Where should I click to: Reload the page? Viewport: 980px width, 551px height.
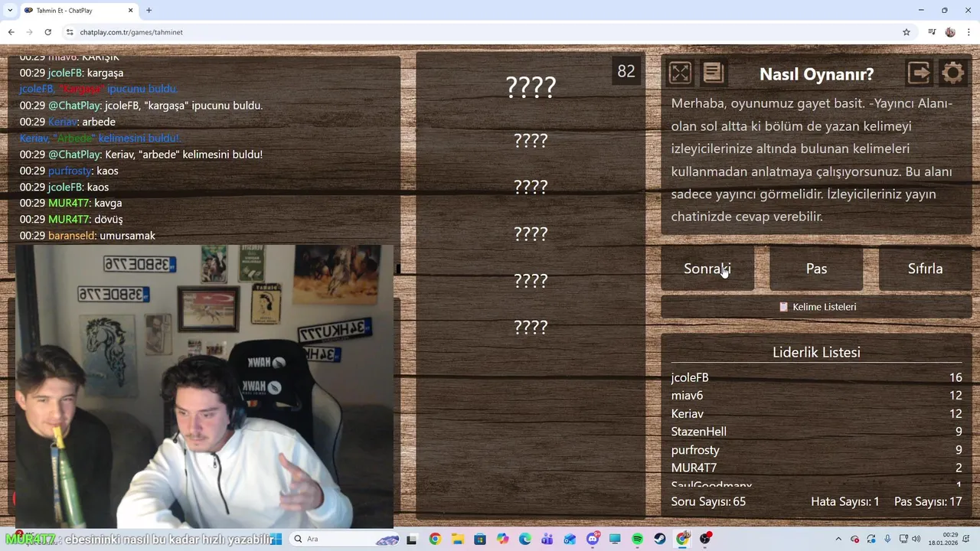coord(47,32)
